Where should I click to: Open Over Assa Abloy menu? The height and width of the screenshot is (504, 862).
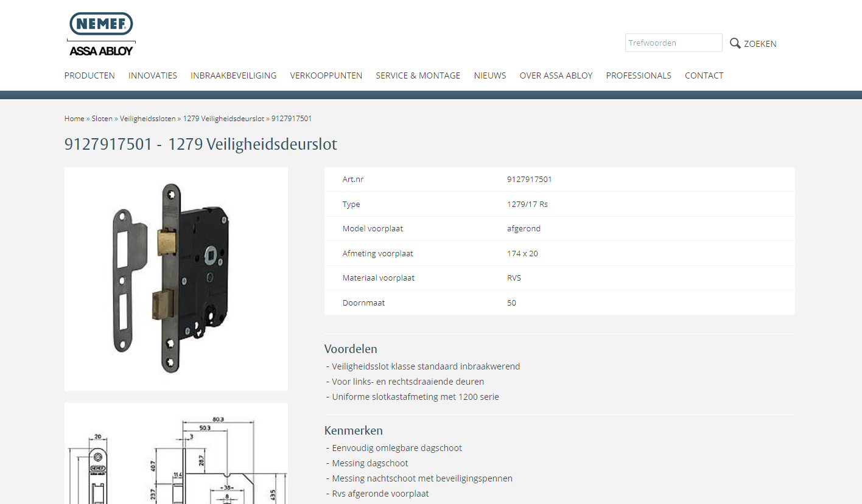click(x=556, y=75)
